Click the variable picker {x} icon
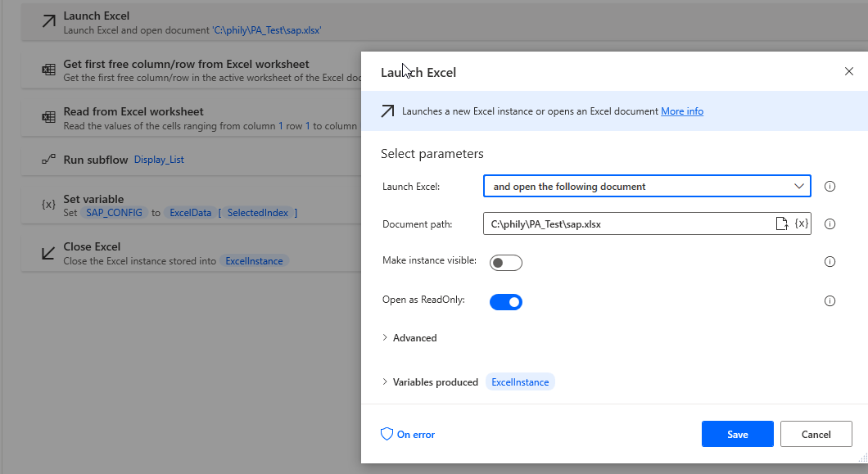 pyautogui.click(x=801, y=223)
